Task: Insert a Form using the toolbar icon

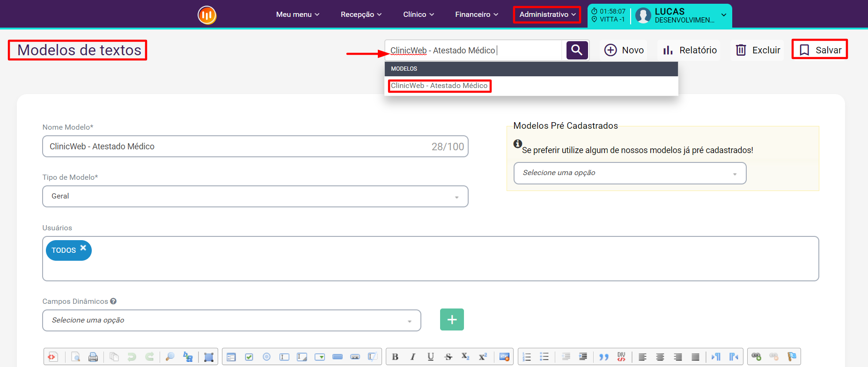Action: [x=231, y=357]
